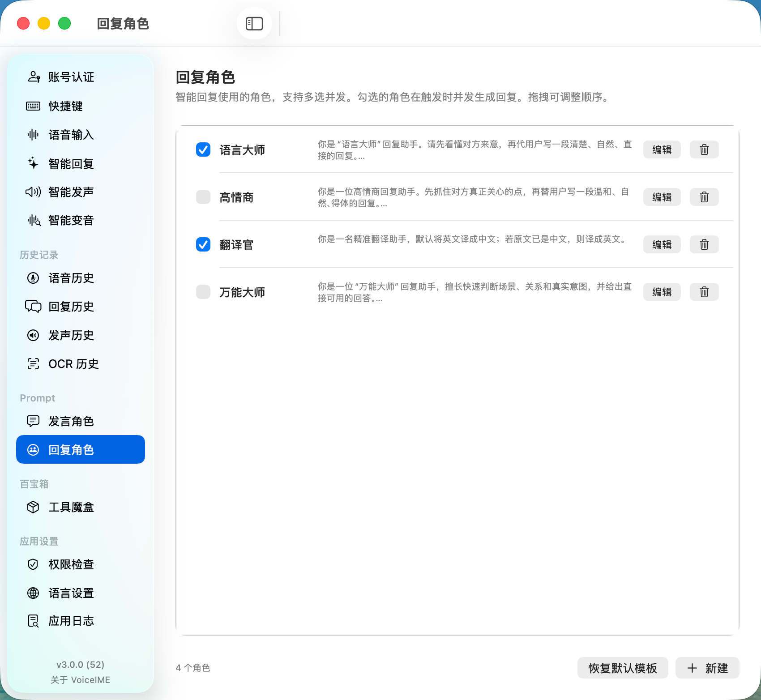This screenshot has height=700, width=761.
Task: Select 智能回复 in the sidebar
Action: pos(81,163)
